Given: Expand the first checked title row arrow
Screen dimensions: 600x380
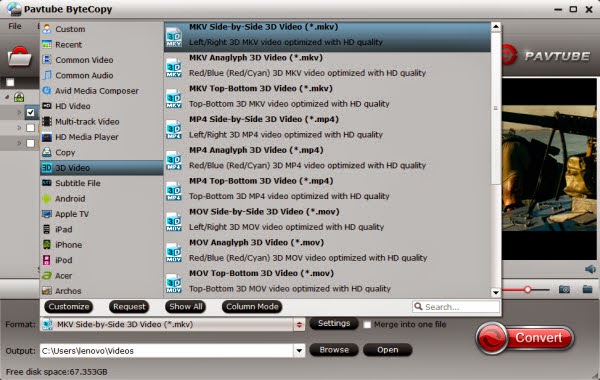Looking at the screenshot, I should pyautogui.click(x=19, y=113).
